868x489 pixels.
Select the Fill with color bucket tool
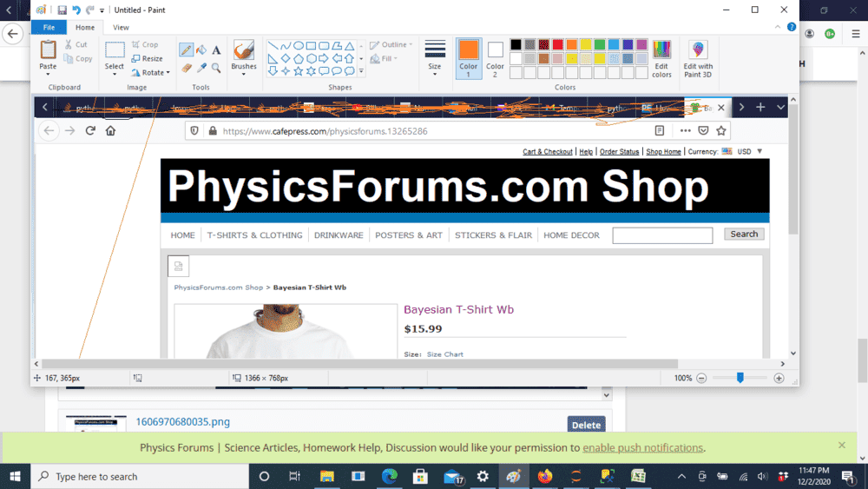pos(201,50)
